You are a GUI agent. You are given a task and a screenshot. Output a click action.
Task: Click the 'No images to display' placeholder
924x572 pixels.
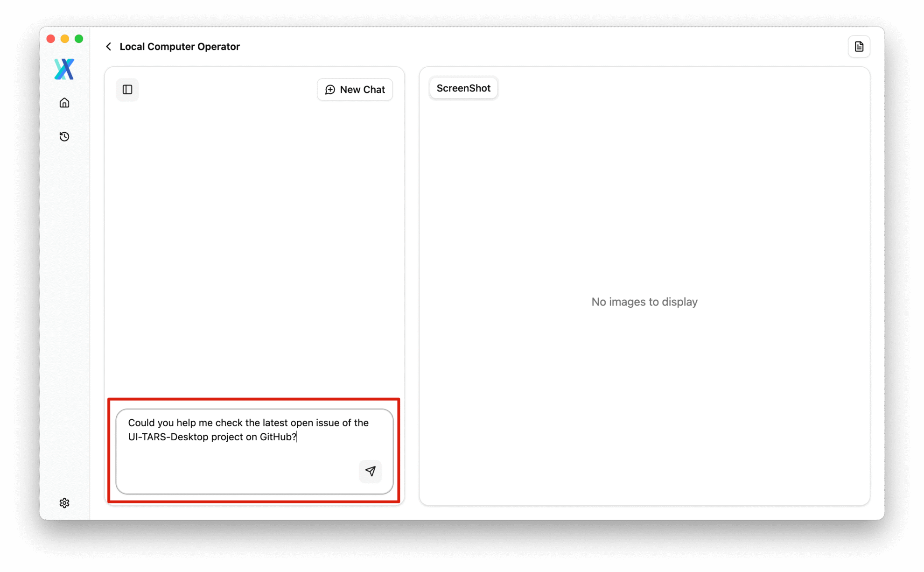(644, 302)
